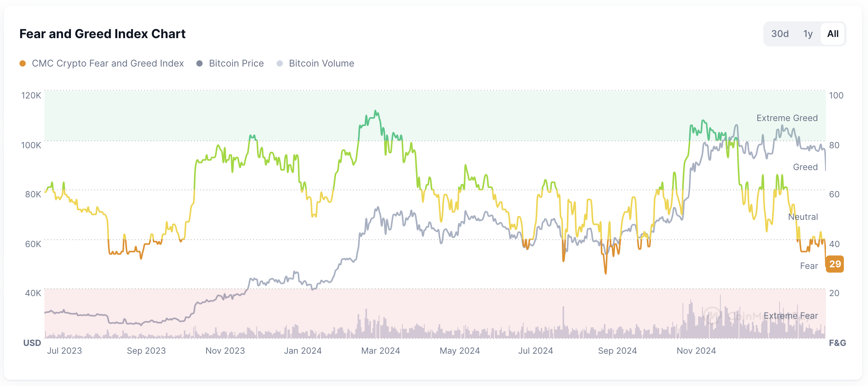Select the 30d time range tab
The width and height of the screenshot is (868, 386).
point(780,34)
